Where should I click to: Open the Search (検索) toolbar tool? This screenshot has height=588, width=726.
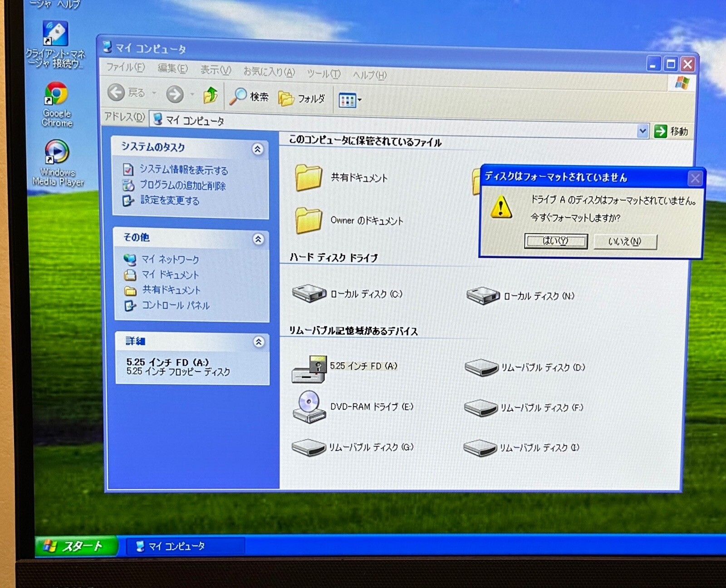tap(249, 96)
